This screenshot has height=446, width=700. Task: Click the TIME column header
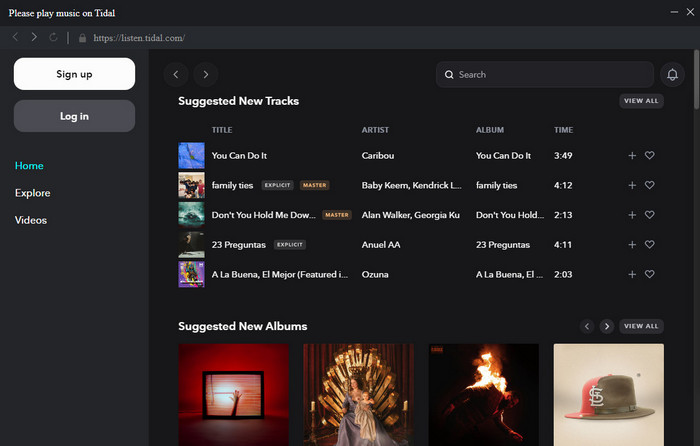[563, 130]
